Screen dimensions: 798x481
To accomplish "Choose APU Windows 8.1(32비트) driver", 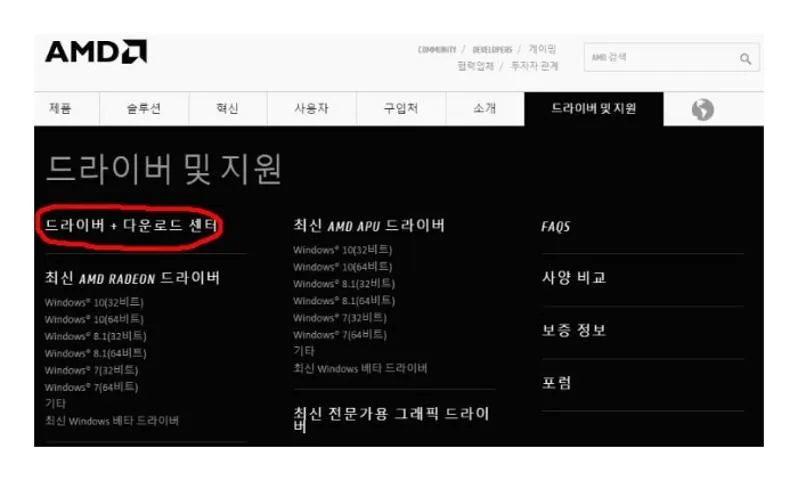I will (344, 284).
